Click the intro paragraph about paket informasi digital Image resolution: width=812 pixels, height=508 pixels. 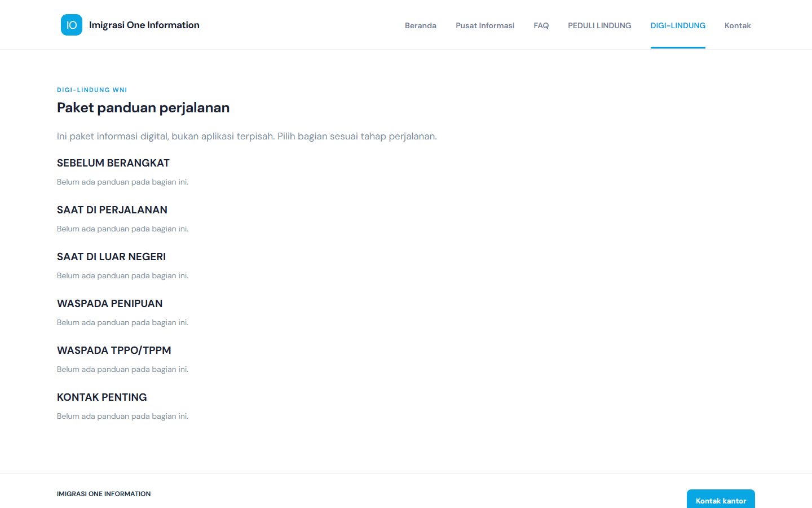coord(247,136)
